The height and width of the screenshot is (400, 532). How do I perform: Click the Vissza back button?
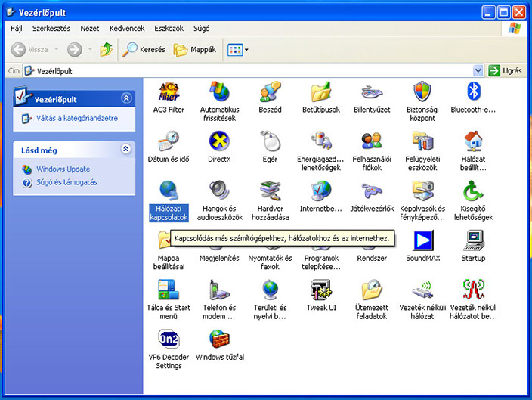(x=29, y=50)
